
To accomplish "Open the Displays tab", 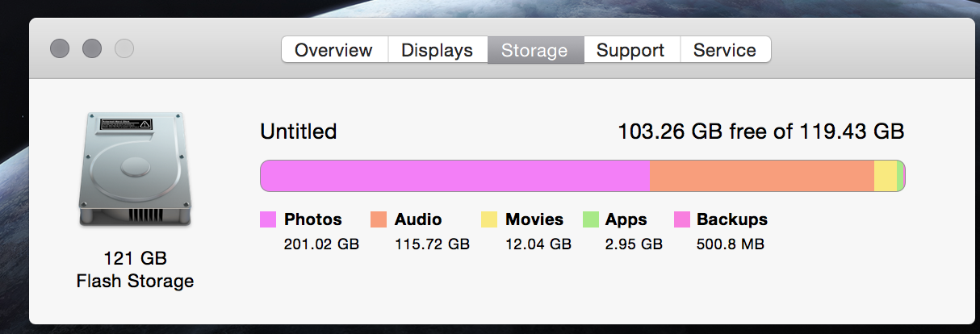I will [x=438, y=50].
